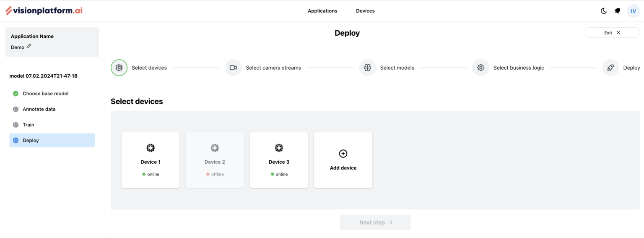Screen dimensions: 644x238
Task: Click the Add device plus icon
Action: [343, 154]
